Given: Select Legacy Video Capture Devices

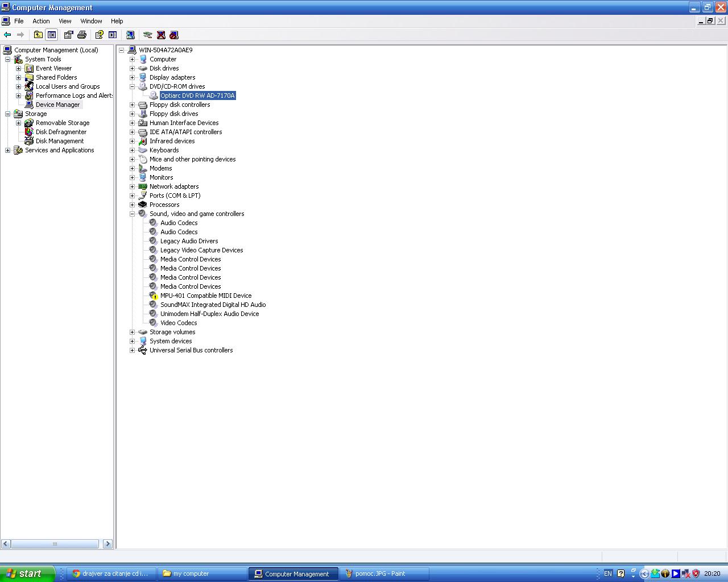Looking at the screenshot, I should 201,250.
